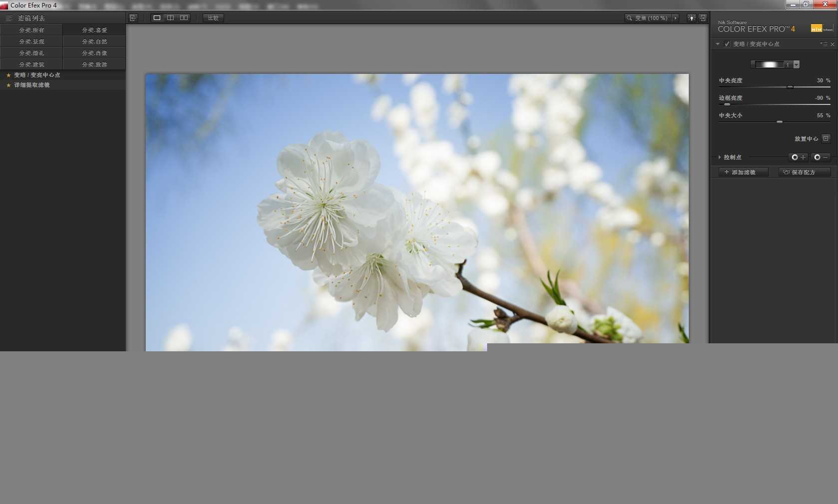Click the 中央亮度 value 30 %
Viewport: 838px width, 504px height.
[x=824, y=80]
